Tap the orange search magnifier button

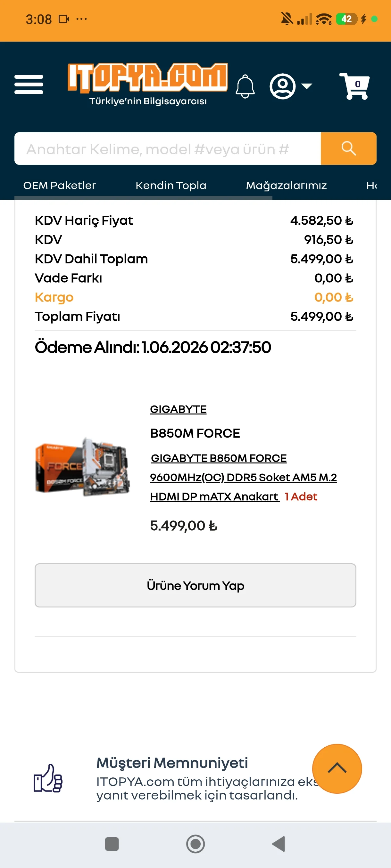coord(348,148)
